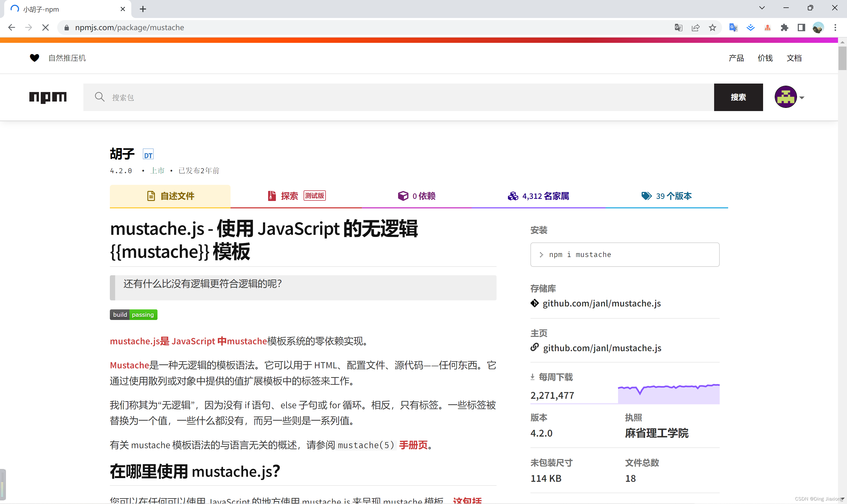Click the DT TypeScript definitions badge

(x=148, y=154)
